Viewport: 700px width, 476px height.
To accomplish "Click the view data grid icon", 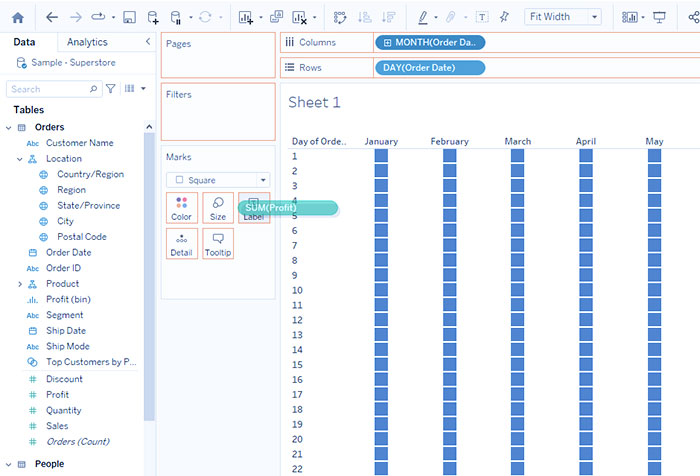I will pos(129,88).
